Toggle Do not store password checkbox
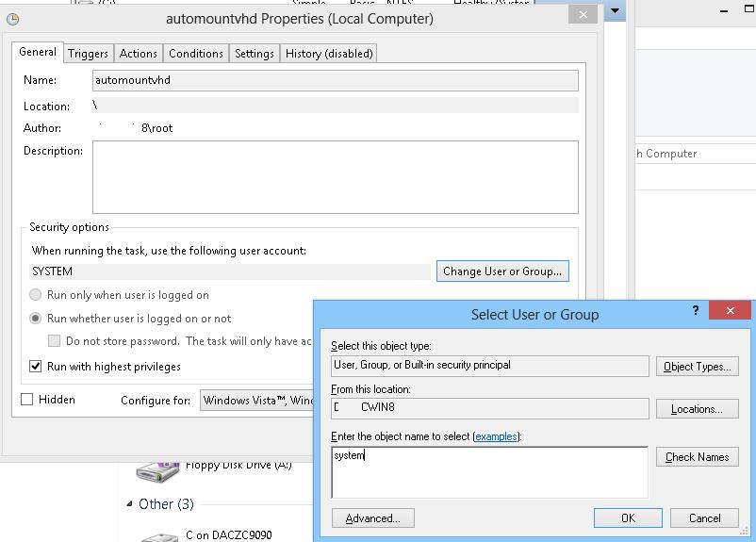The width and height of the screenshot is (756, 542). pos(54,341)
